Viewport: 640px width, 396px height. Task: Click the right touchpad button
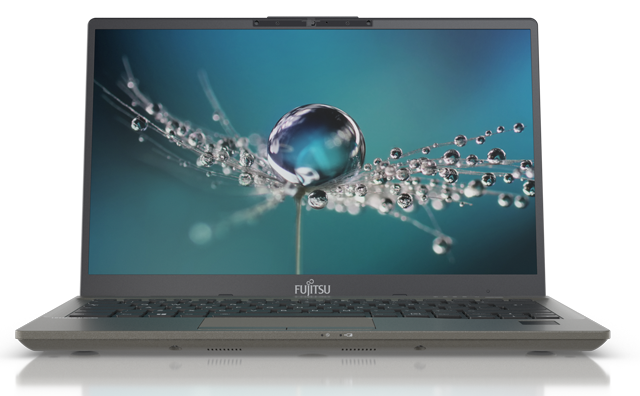(331, 327)
